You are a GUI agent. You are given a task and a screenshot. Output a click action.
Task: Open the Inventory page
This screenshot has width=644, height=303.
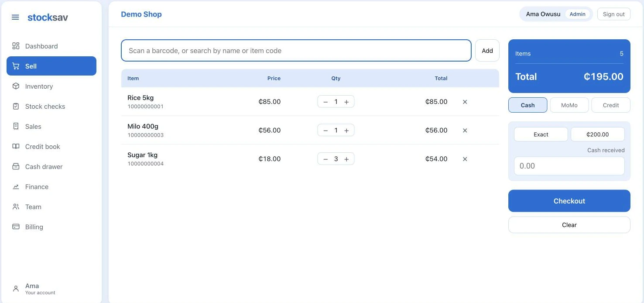[x=51, y=86]
